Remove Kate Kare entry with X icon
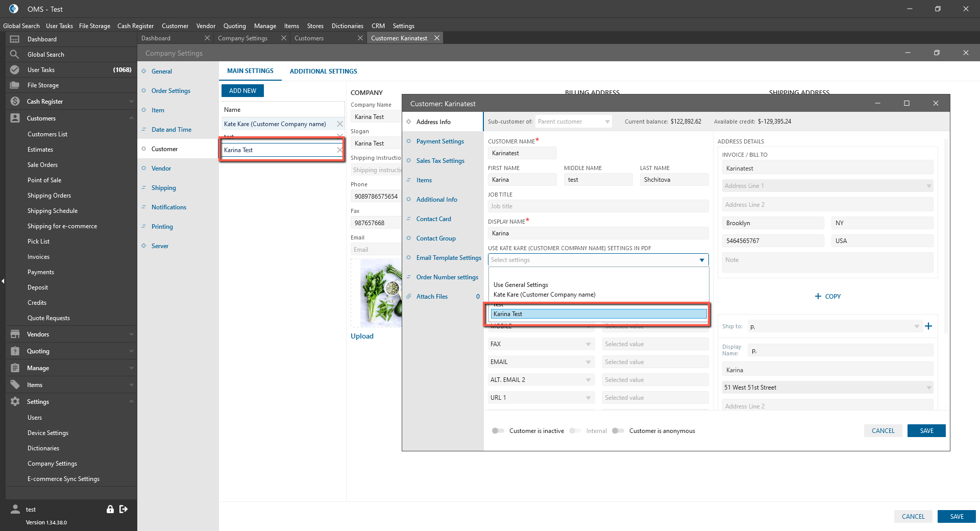This screenshot has width=980, height=531. tap(339, 124)
